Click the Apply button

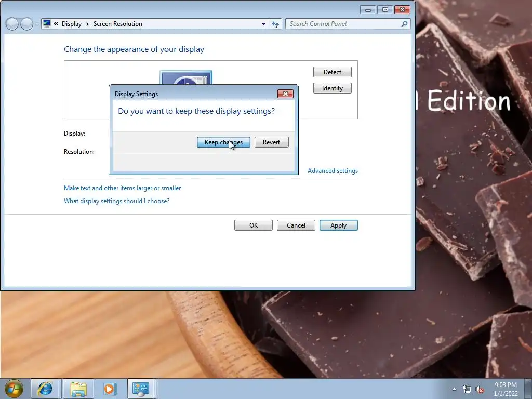click(x=338, y=225)
